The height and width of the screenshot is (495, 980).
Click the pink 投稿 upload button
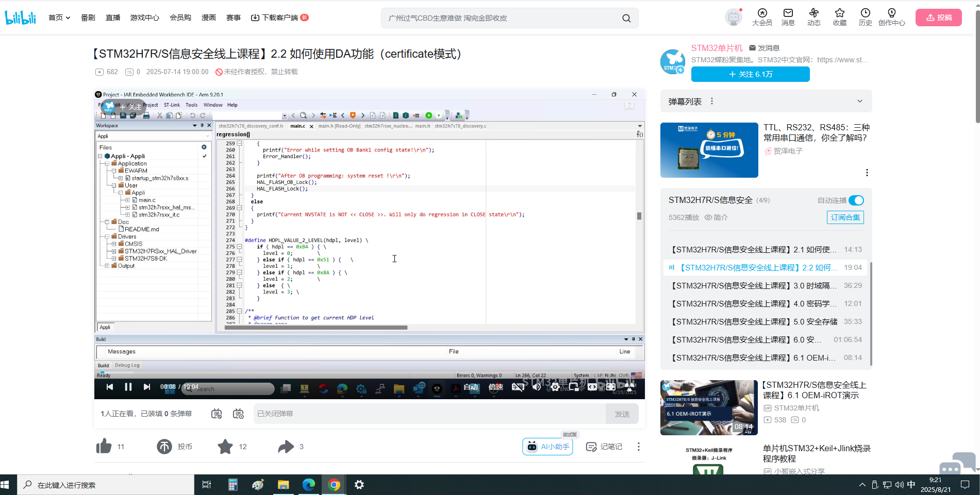pos(938,18)
